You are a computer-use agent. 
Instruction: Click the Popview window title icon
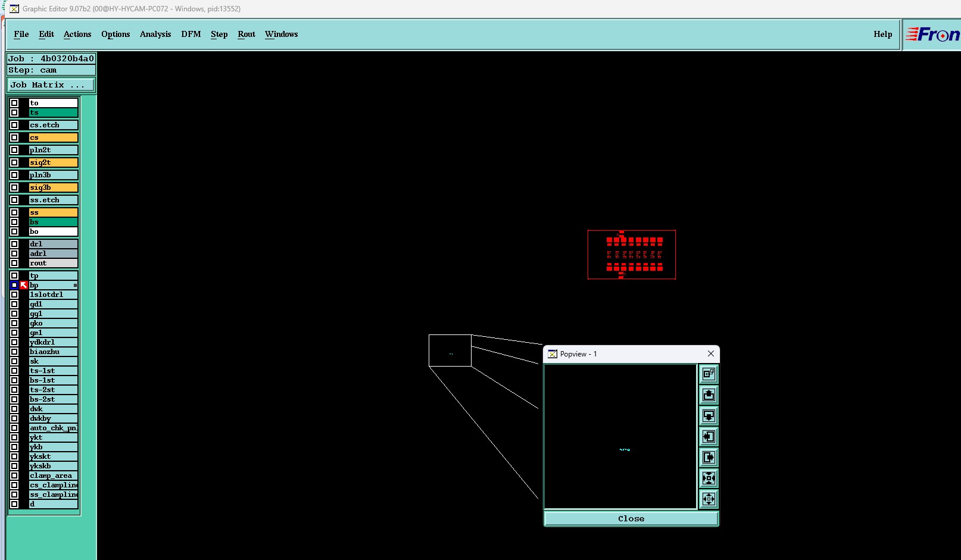click(x=553, y=353)
